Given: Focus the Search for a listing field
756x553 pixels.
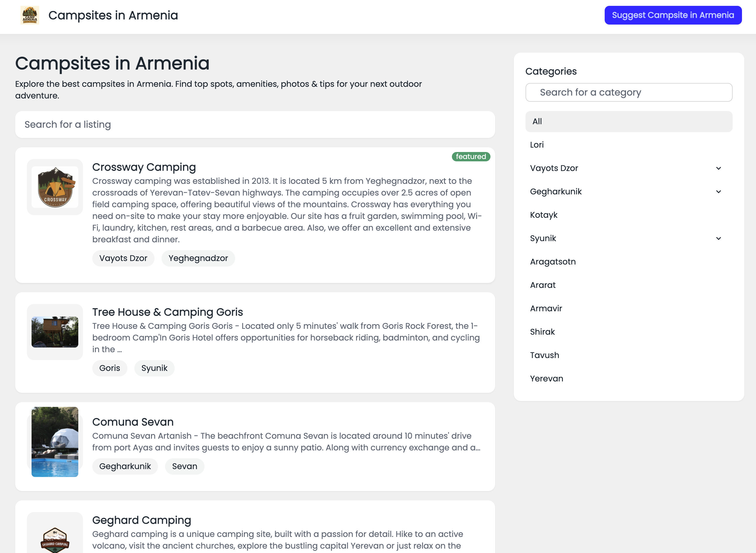Looking at the screenshot, I should (x=255, y=125).
